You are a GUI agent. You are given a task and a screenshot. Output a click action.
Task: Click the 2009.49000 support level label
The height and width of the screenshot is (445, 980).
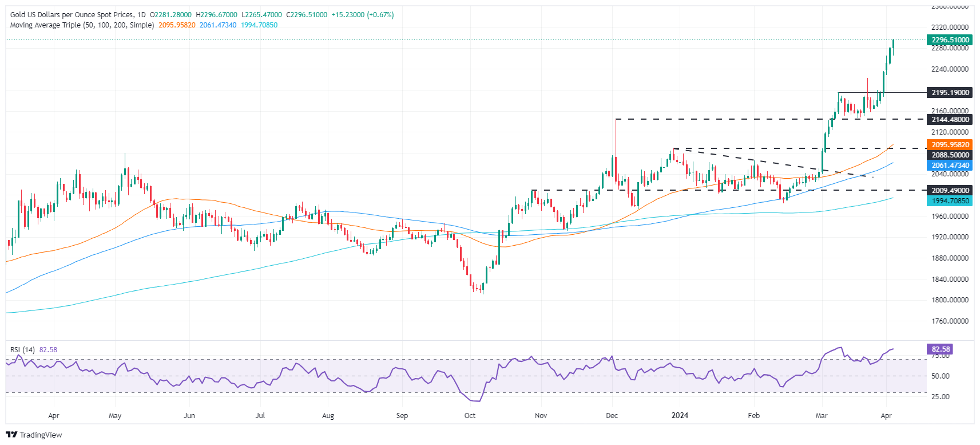[950, 191]
